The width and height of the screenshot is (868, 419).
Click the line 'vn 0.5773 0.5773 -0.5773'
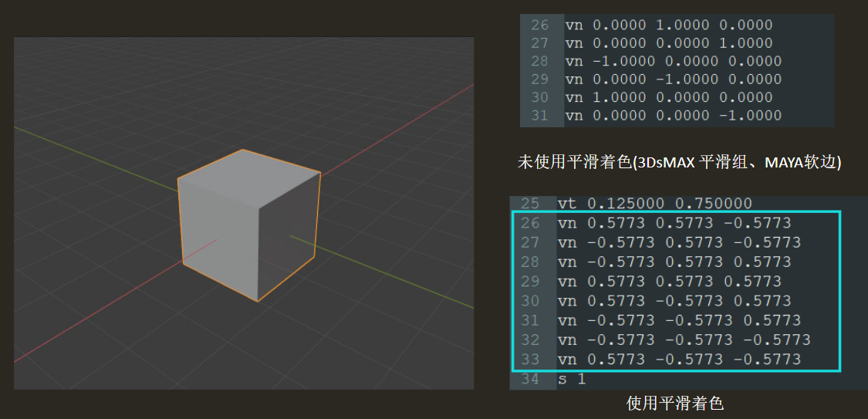[674, 222]
